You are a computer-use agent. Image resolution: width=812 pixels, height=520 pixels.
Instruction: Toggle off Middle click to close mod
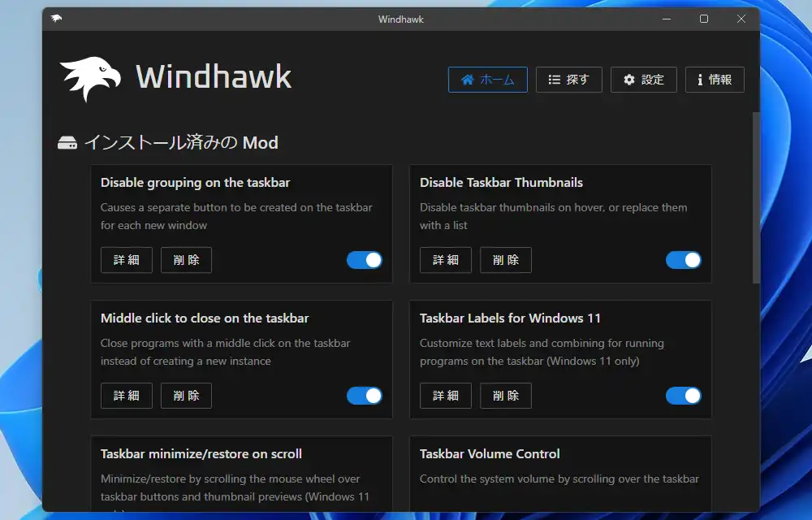pyautogui.click(x=365, y=396)
